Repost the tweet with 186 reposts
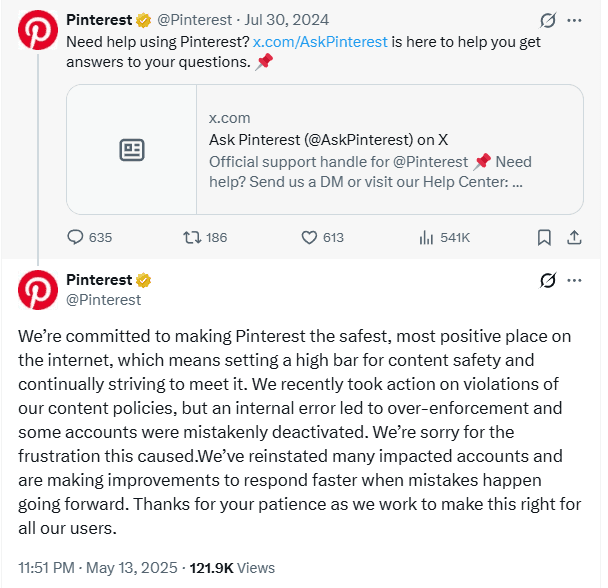This screenshot has width=608, height=588. click(x=192, y=237)
